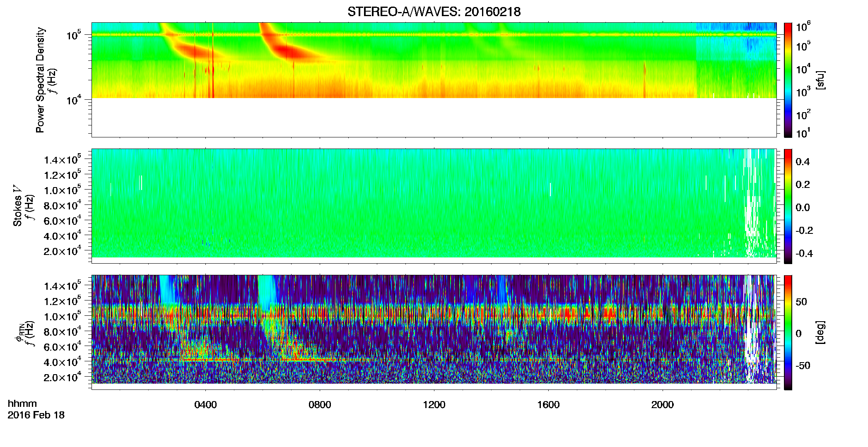Screen dimensions: 868x447
Task: Click the "[deg]" colorbar unit label
Action: [x=820, y=332]
